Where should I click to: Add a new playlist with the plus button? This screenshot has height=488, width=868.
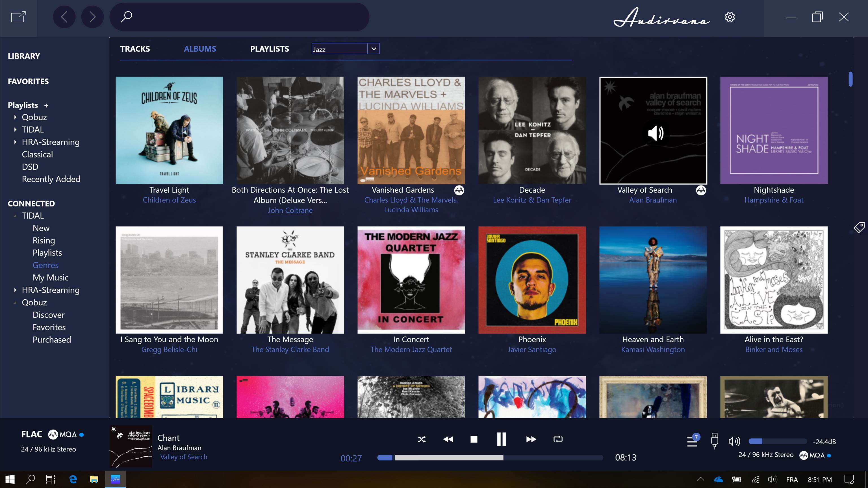46,105
